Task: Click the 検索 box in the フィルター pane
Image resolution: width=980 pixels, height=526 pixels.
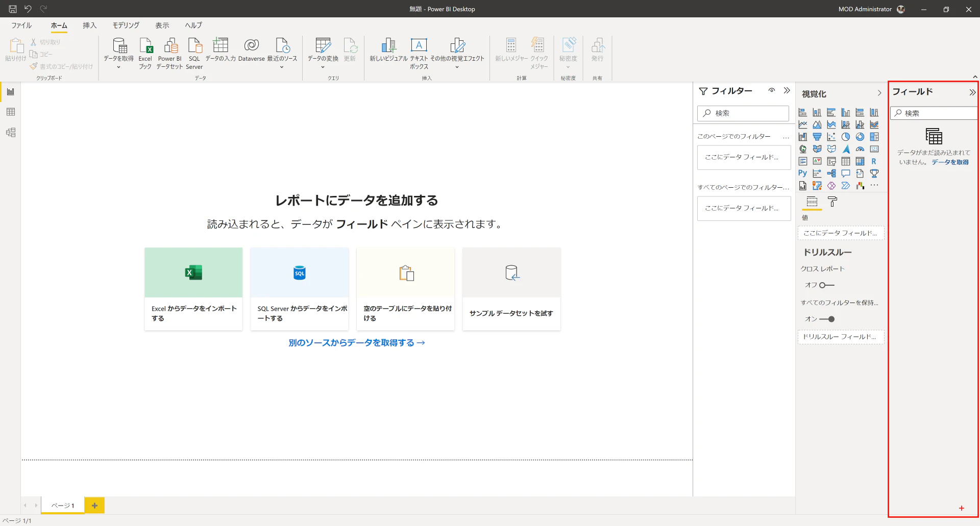Action: pyautogui.click(x=743, y=113)
